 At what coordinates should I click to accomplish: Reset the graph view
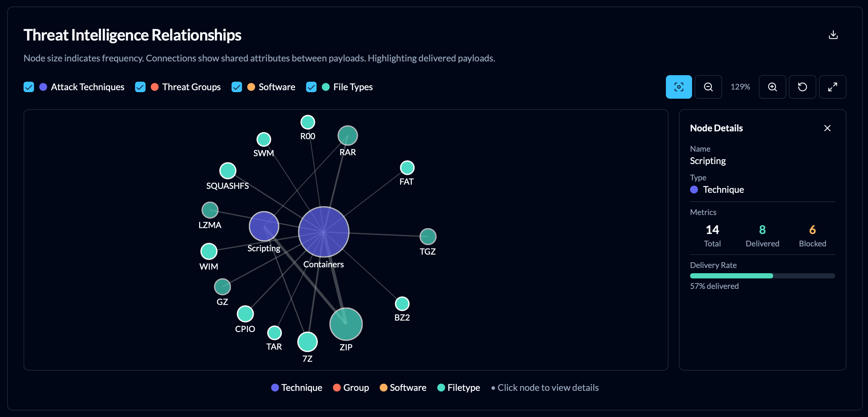pos(802,87)
